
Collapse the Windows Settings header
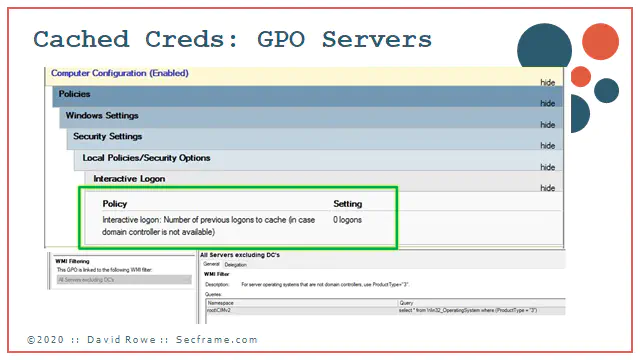pos(311,118)
